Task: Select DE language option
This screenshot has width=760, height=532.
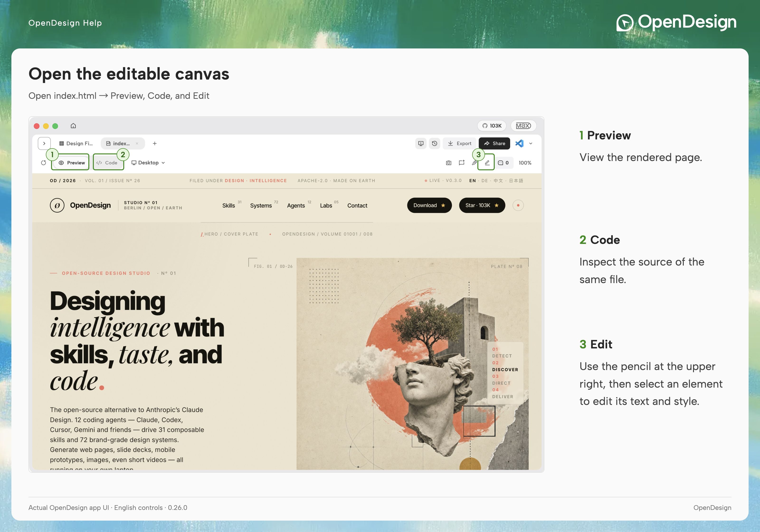Action: pyautogui.click(x=484, y=180)
